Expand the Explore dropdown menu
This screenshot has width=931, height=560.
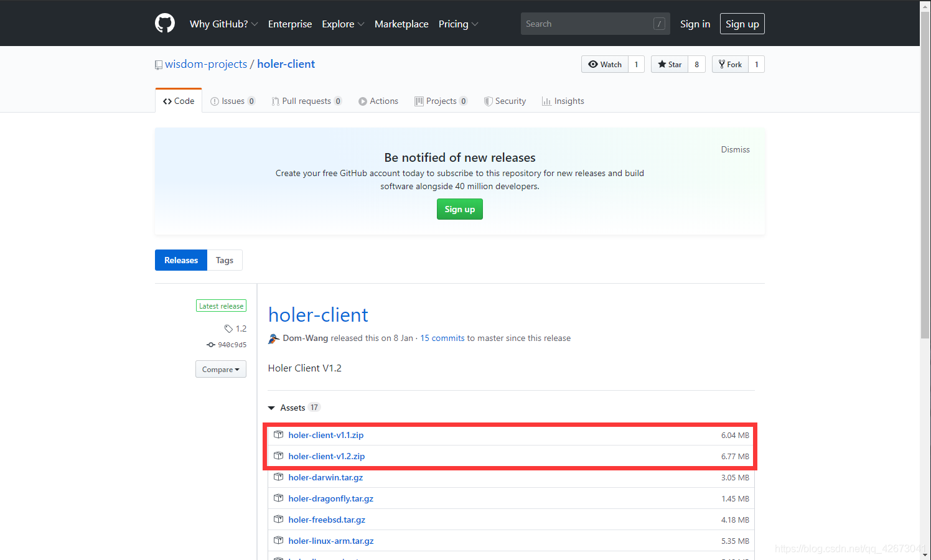coord(343,24)
